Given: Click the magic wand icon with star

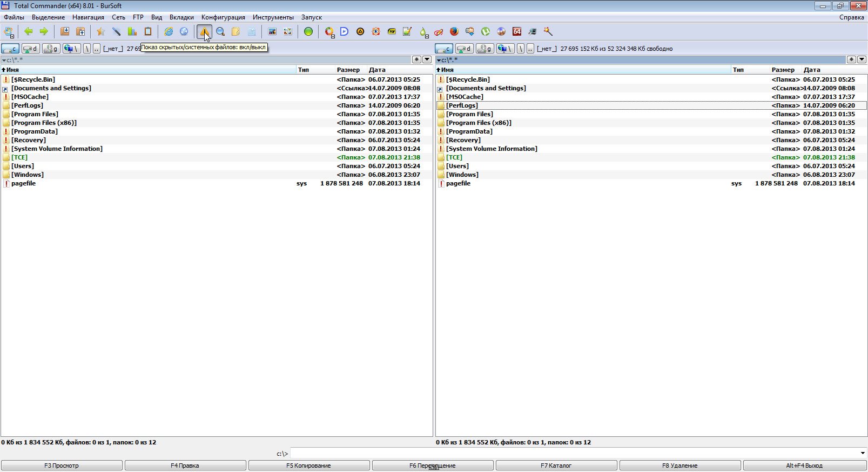Looking at the screenshot, I should (x=548, y=31).
